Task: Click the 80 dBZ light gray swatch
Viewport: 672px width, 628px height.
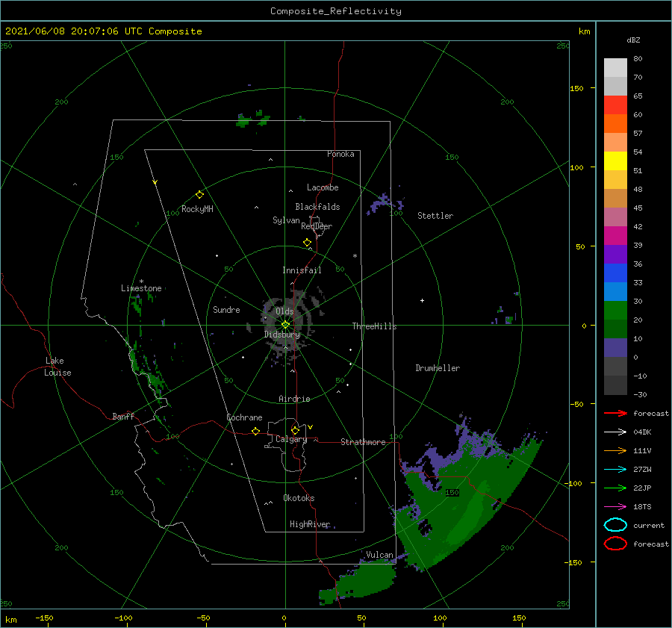Action: click(615, 67)
